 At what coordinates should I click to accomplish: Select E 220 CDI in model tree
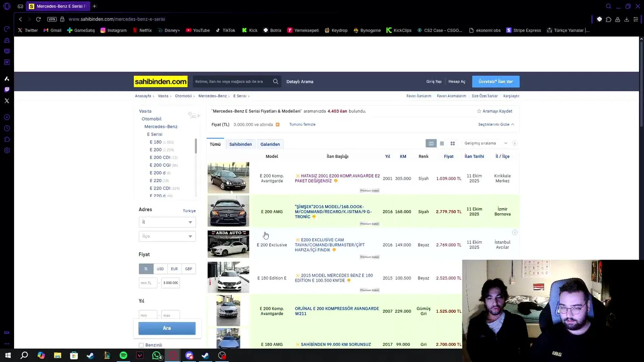point(160,188)
